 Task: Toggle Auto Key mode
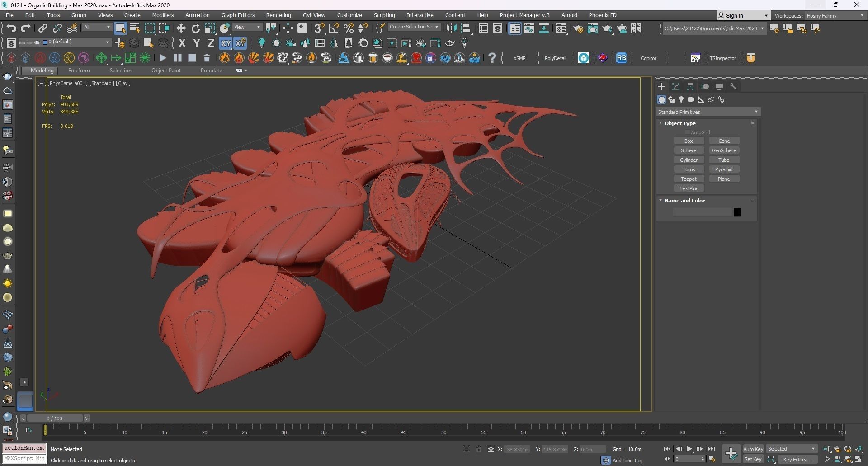pos(753,449)
